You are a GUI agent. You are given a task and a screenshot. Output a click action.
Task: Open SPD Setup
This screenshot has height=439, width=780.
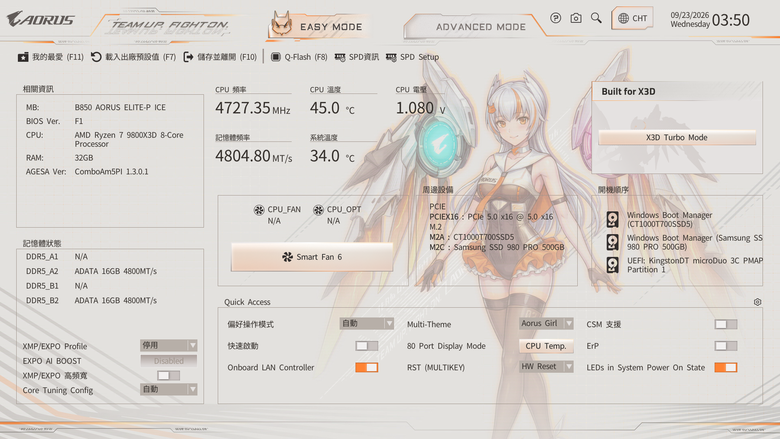412,57
